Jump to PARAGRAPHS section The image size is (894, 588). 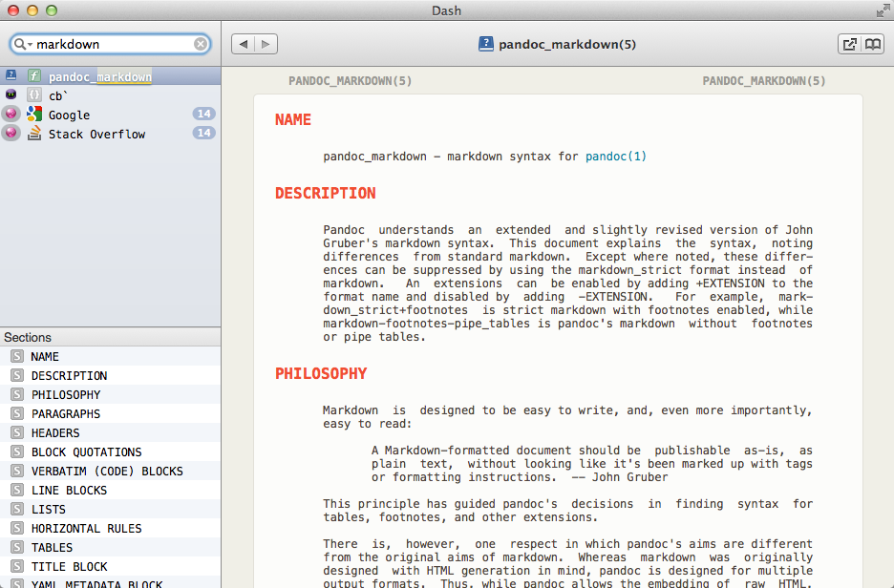pyautogui.click(x=110, y=413)
